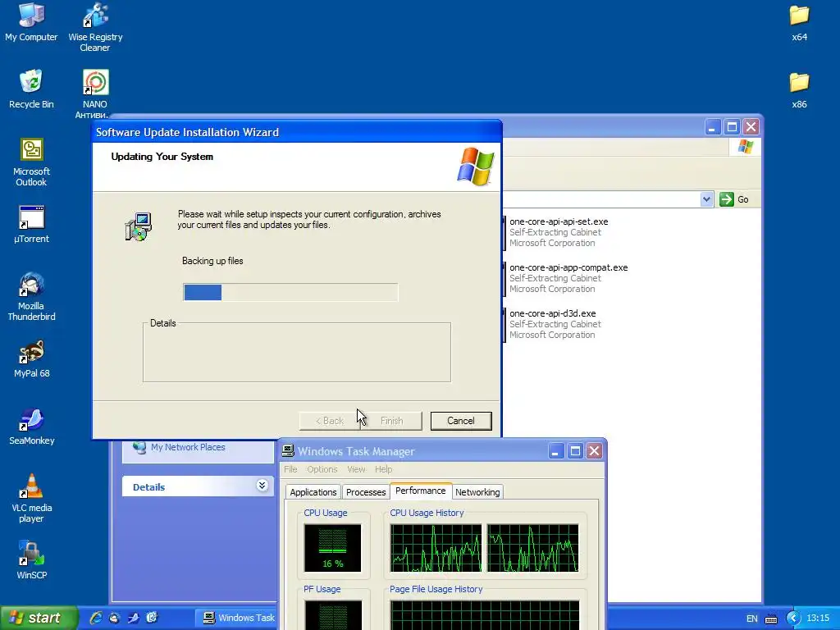This screenshot has width=840, height=630.
Task: Launch µTorrent from desktop
Action: [x=31, y=225]
